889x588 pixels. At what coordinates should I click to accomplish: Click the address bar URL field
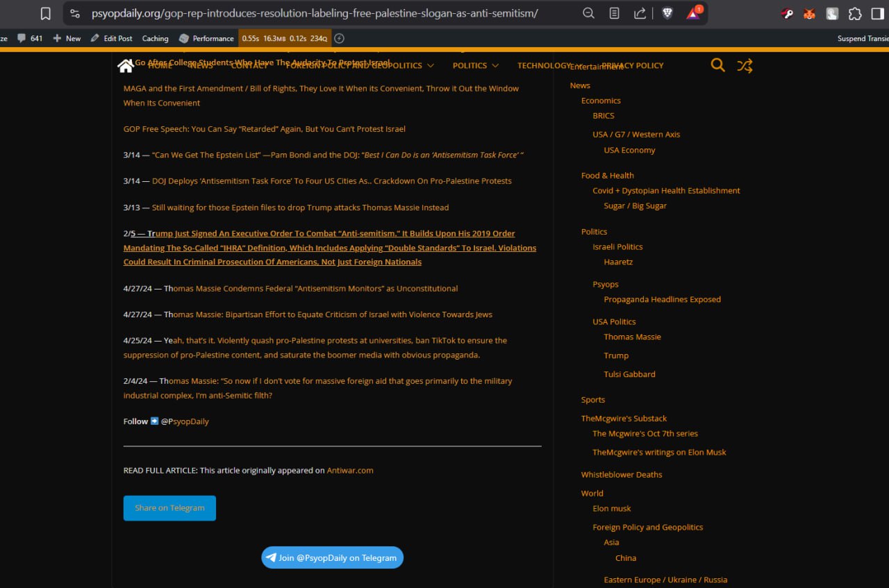coord(315,13)
